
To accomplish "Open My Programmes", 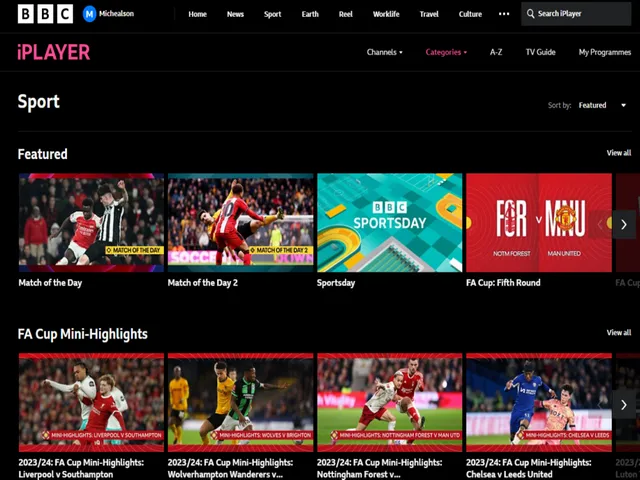I will coord(604,52).
